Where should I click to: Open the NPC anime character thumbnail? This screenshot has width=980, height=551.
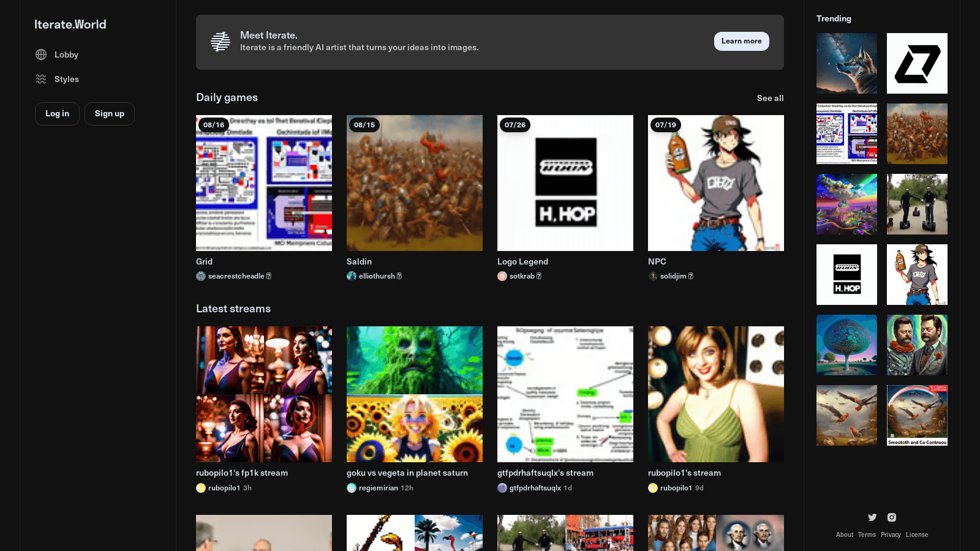716,183
